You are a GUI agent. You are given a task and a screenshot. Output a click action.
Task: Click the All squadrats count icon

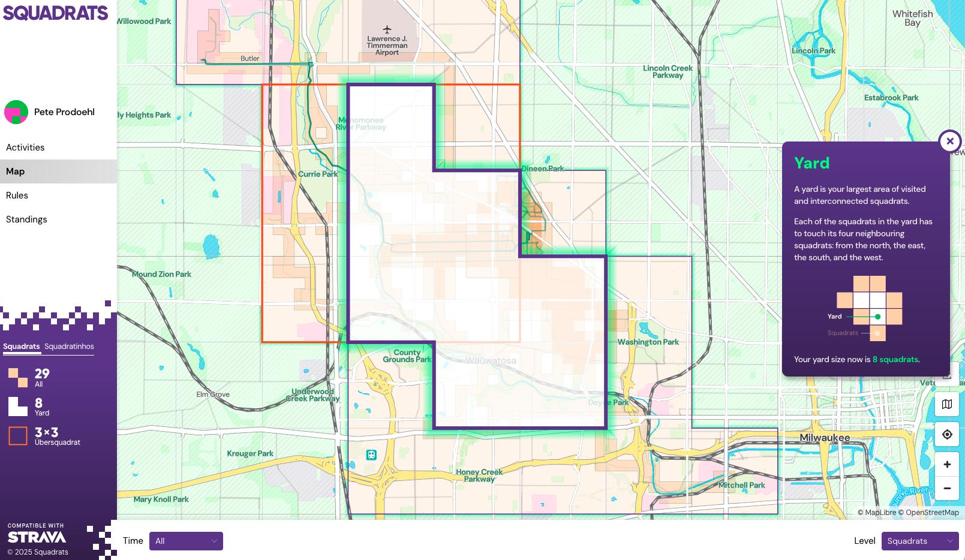point(18,378)
